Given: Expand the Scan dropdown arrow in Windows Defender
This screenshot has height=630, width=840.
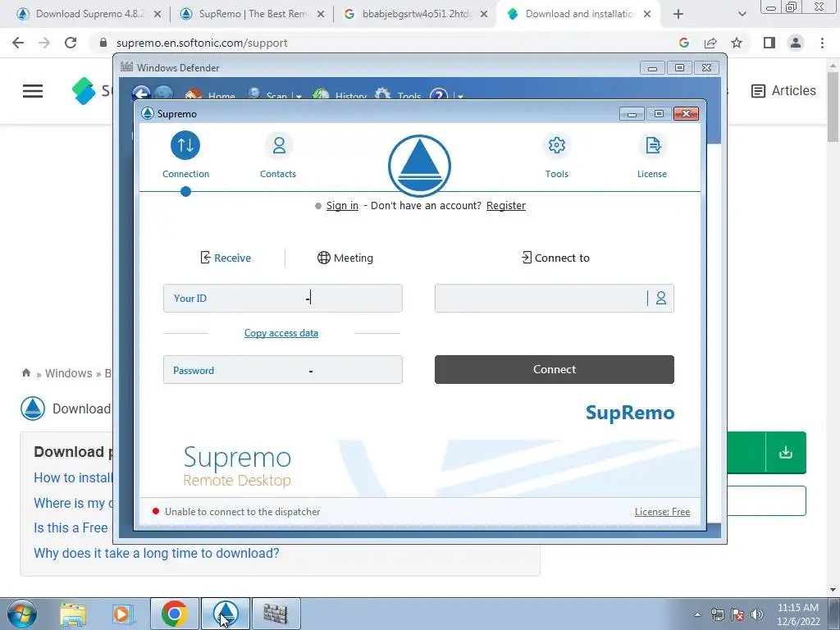Looking at the screenshot, I should pyautogui.click(x=299, y=97).
